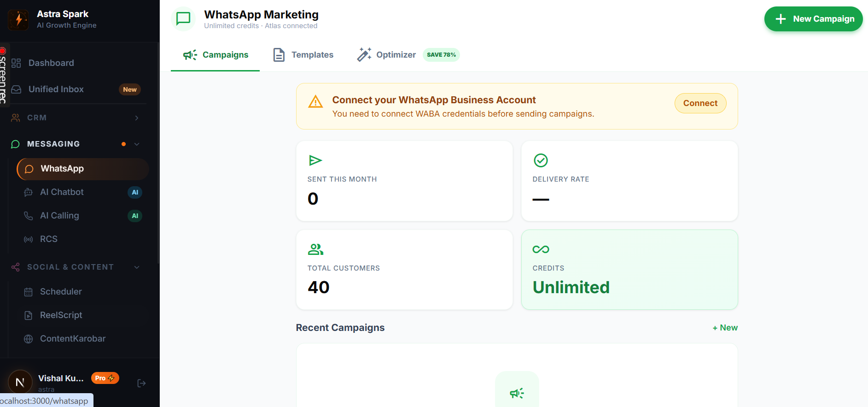
Task: Click the Astra Spark lightning logo
Action: [18, 19]
